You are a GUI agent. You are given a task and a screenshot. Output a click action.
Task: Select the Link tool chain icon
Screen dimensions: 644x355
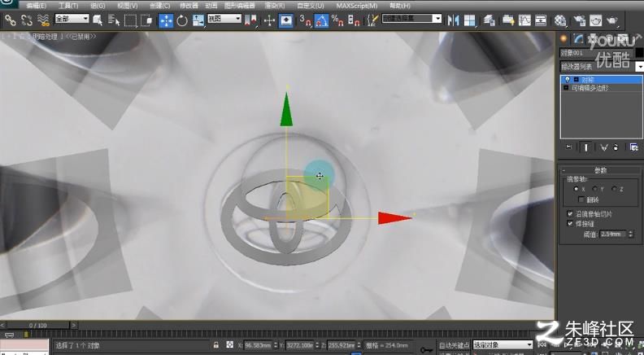[10, 20]
